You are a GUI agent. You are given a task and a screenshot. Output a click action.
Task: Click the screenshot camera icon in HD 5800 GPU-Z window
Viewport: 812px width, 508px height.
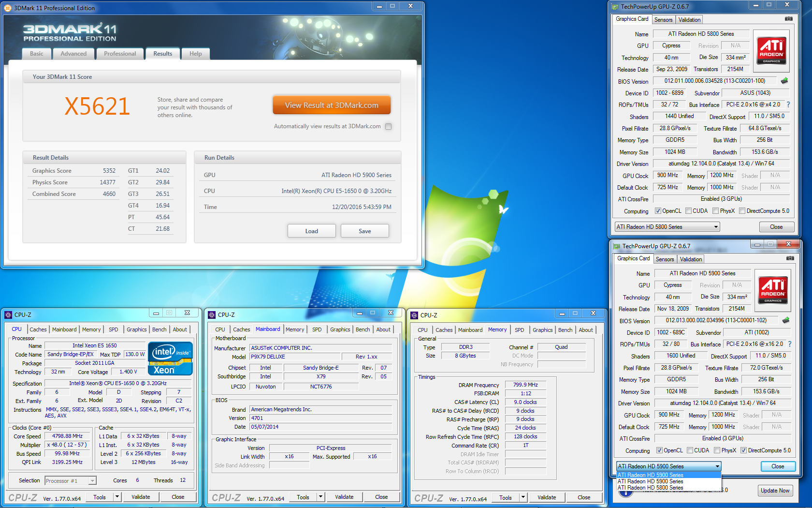[788, 19]
